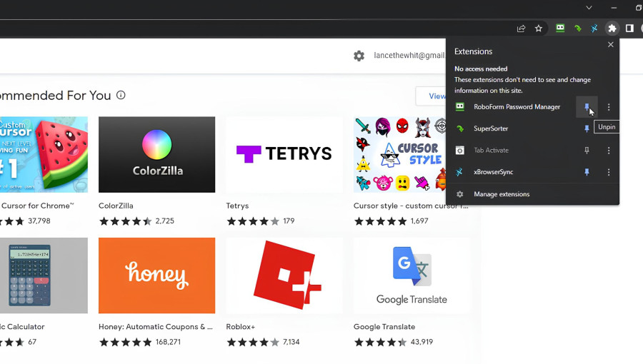
Task: Open xBrowserSync extension from the toolbar
Action: pos(594,29)
